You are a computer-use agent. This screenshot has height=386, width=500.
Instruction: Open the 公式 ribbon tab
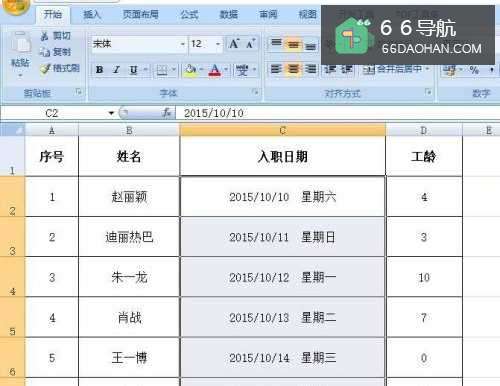pyautogui.click(x=189, y=14)
